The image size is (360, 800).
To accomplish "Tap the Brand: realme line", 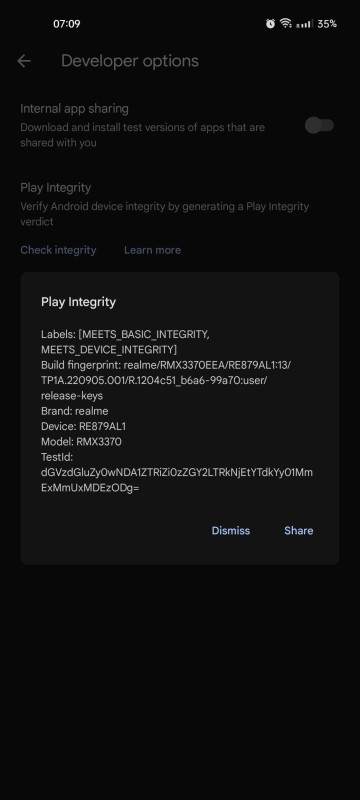I will (74, 411).
